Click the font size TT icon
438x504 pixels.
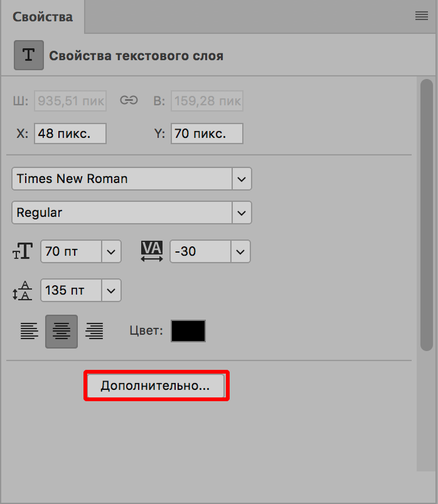click(23, 251)
